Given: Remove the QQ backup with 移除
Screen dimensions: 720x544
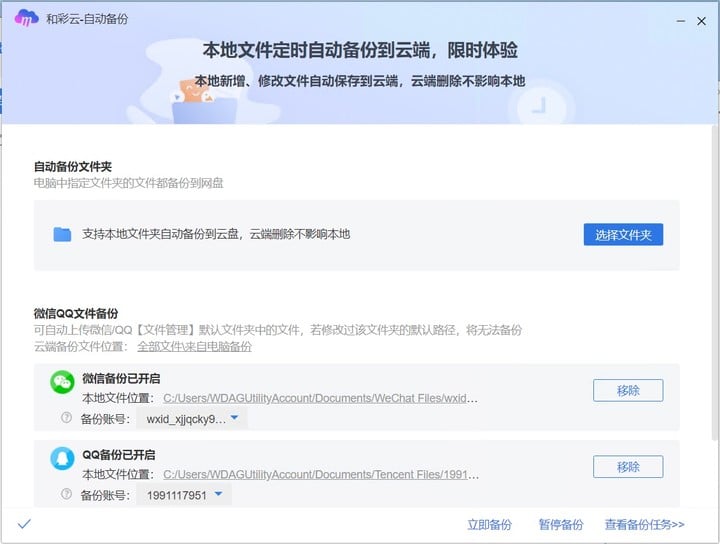Looking at the screenshot, I should click(x=628, y=467).
